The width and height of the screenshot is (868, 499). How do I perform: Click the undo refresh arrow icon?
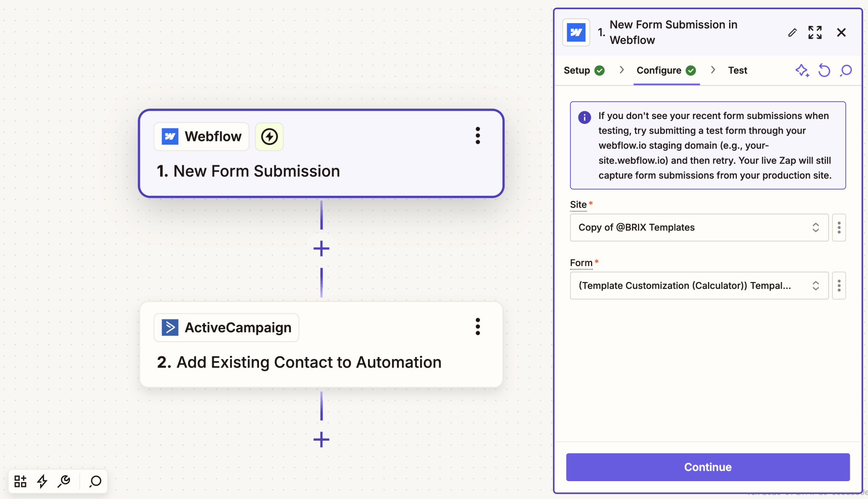[x=824, y=70]
